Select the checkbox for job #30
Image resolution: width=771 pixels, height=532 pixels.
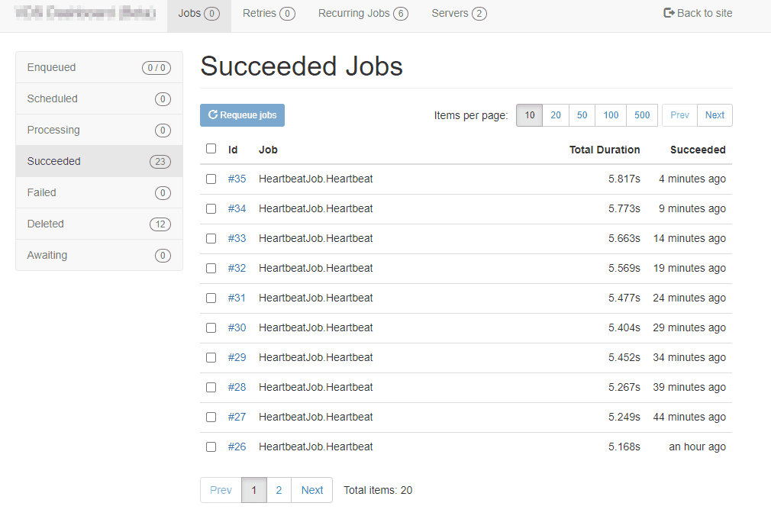pyautogui.click(x=211, y=327)
